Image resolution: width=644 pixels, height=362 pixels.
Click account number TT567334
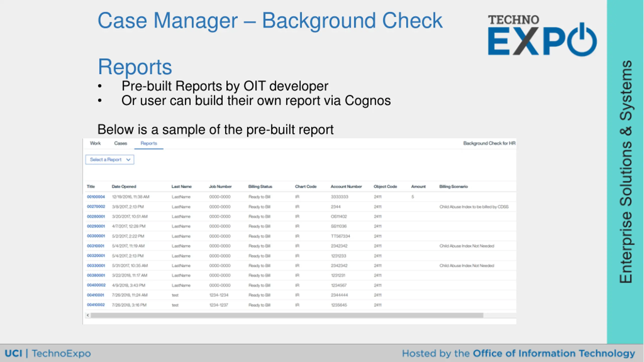(340, 236)
